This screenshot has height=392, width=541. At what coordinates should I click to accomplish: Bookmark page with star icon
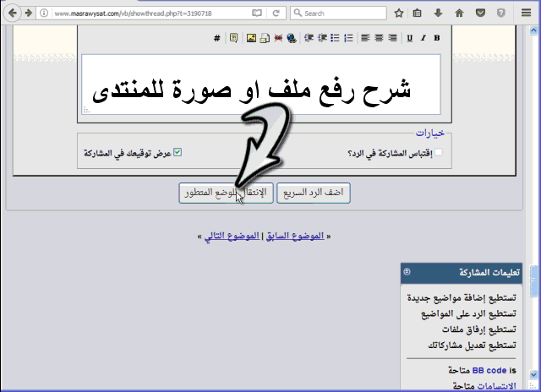tap(398, 14)
